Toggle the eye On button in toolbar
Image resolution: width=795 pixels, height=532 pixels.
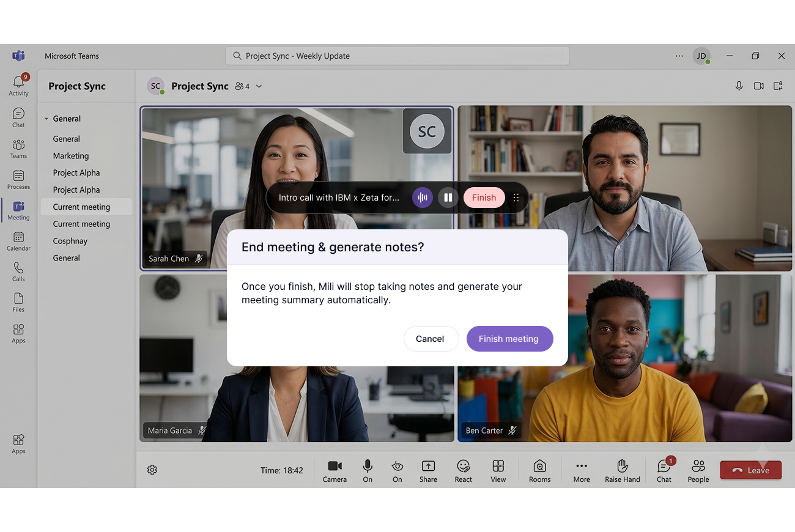(398, 471)
